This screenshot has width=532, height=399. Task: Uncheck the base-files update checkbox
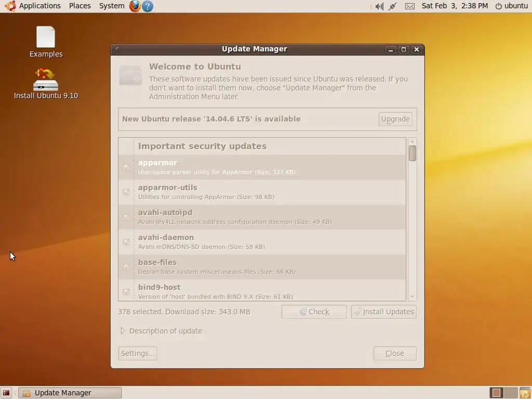(126, 267)
